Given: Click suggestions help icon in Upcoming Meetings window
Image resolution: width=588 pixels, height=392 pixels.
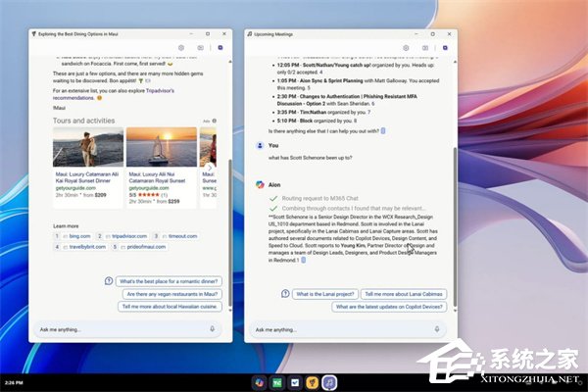Looking at the screenshot, I should tap(285, 293).
